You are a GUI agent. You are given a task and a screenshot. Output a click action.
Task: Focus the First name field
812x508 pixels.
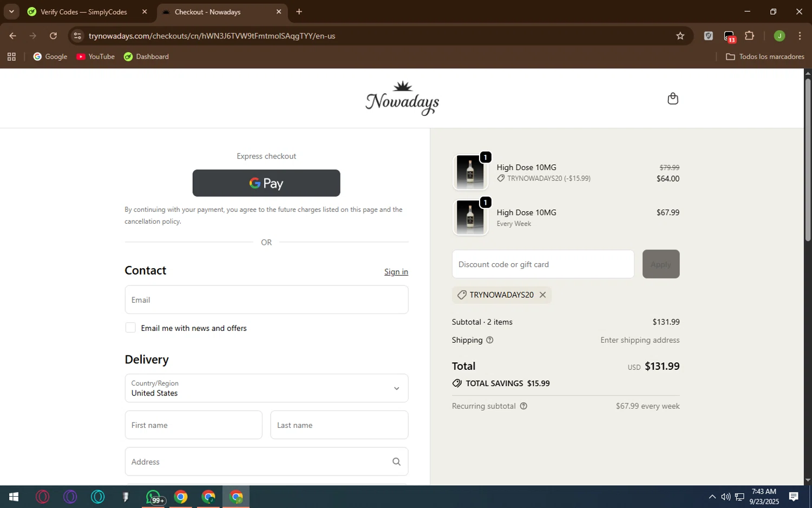[x=193, y=425]
